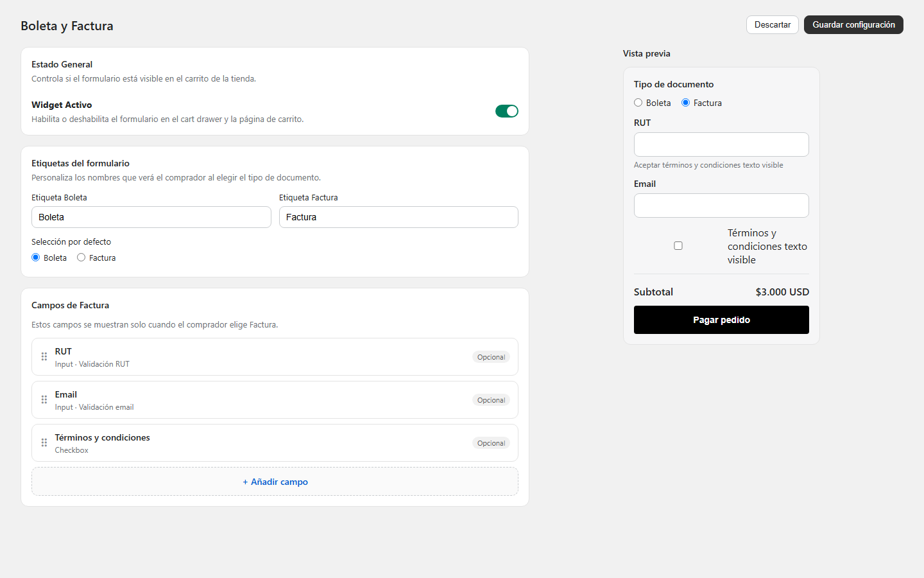Click the Email input in preview
The height and width of the screenshot is (578, 924).
[x=721, y=206]
